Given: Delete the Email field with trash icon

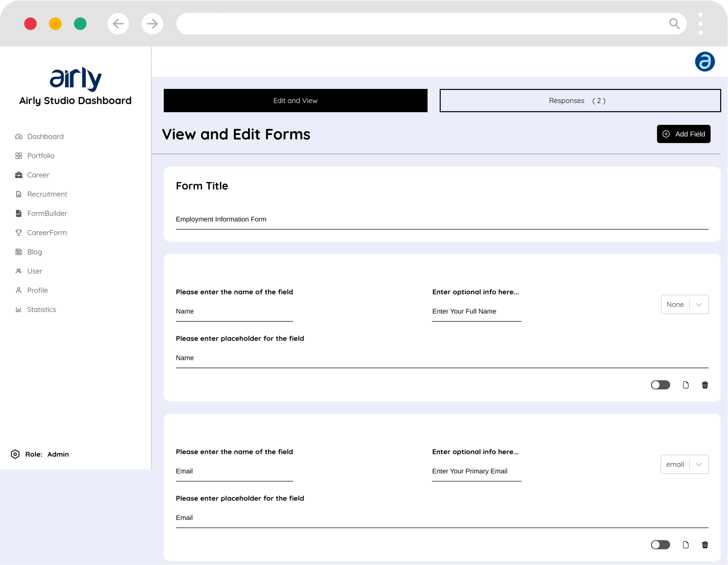Looking at the screenshot, I should (x=705, y=545).
